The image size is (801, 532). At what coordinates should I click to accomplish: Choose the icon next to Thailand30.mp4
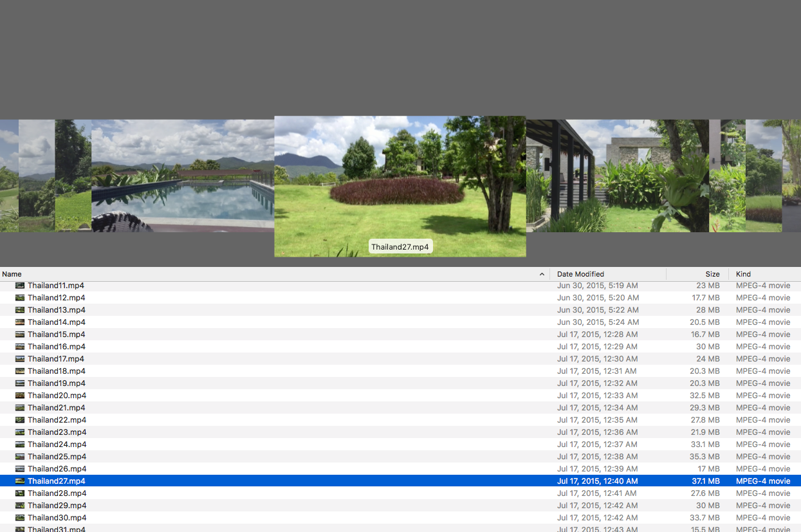(20, 518)
